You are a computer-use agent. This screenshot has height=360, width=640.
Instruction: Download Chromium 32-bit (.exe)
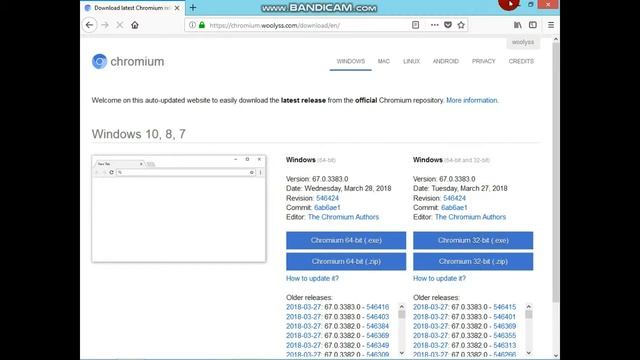tap(473, 240)
